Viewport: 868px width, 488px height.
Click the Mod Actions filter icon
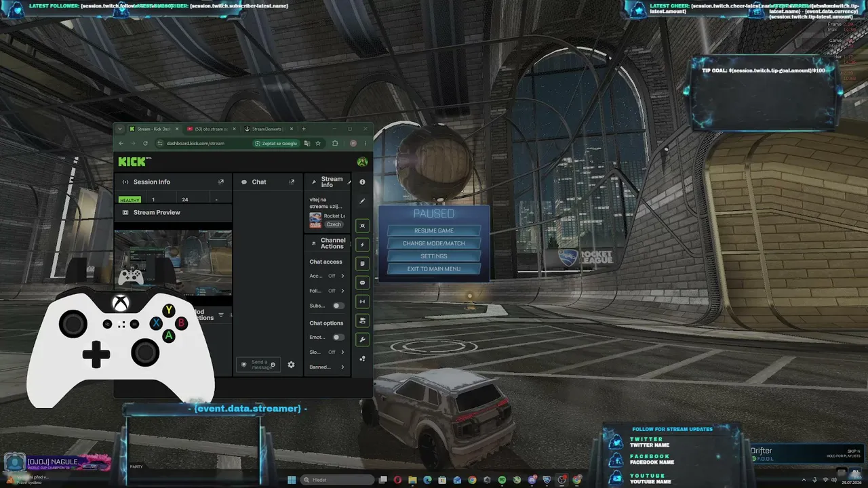221,315
